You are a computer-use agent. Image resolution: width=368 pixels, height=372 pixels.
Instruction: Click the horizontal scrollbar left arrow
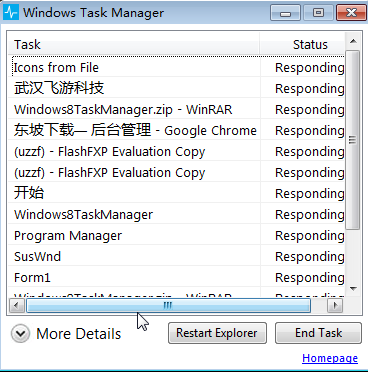pos(16,305)
